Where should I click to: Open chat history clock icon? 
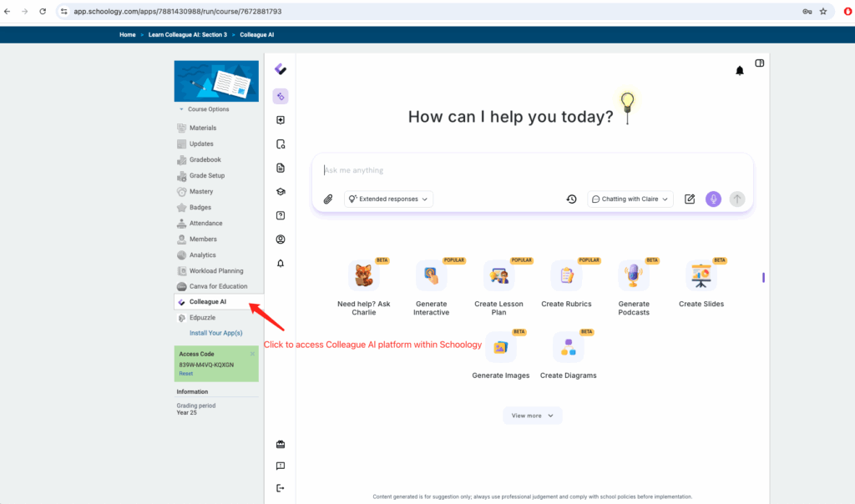pos(571,199)
